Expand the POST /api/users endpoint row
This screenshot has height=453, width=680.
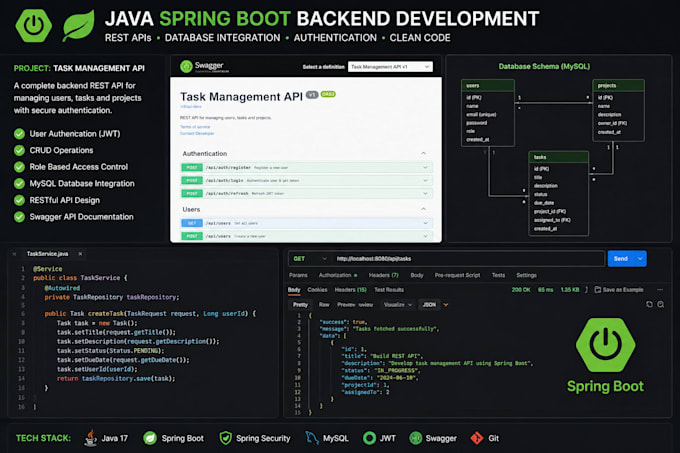click(306, 236)
